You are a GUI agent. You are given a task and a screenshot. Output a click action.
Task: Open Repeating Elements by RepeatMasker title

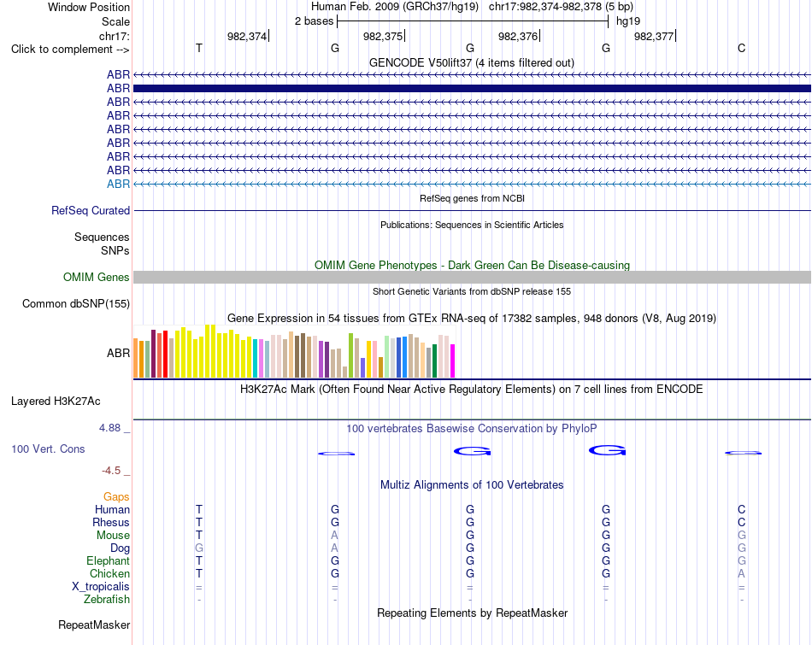tap(472, 613)
